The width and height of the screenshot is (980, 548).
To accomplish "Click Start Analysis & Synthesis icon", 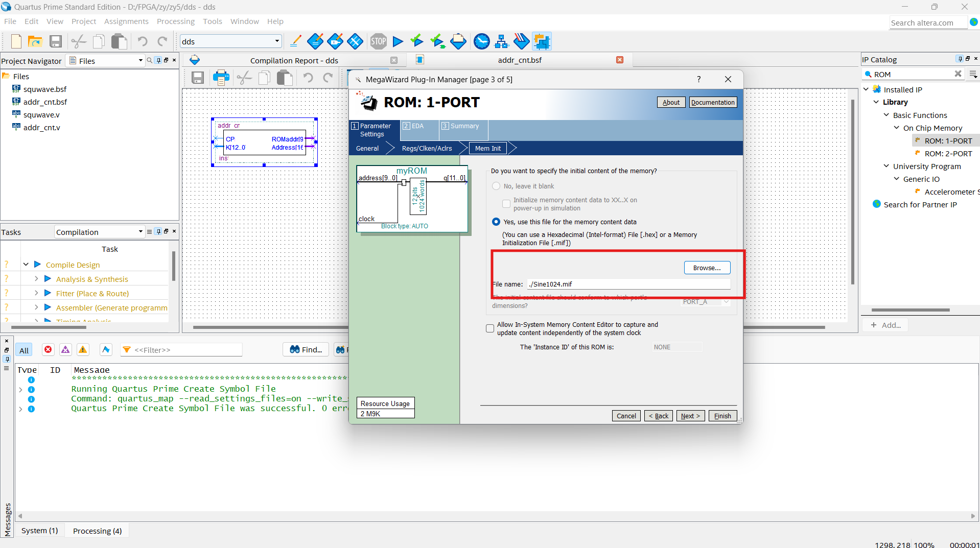I will pos(417,41).
